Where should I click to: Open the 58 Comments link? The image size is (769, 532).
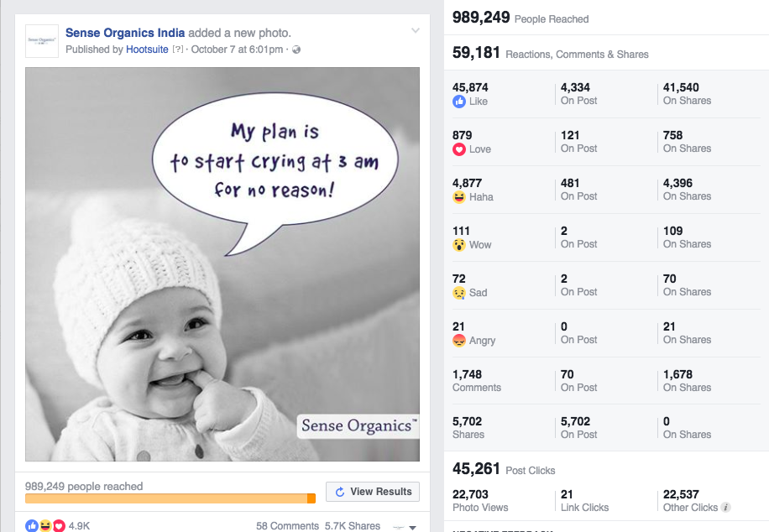[287, 526]
